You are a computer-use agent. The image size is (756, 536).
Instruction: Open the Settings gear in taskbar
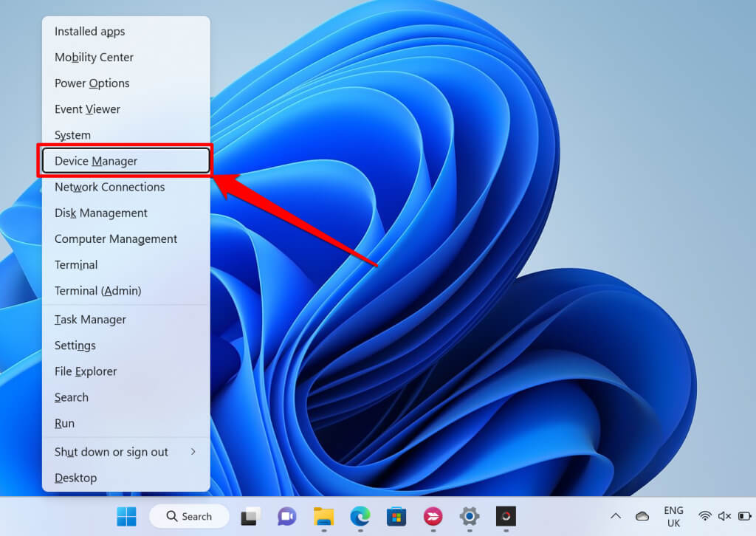point(469,516)
